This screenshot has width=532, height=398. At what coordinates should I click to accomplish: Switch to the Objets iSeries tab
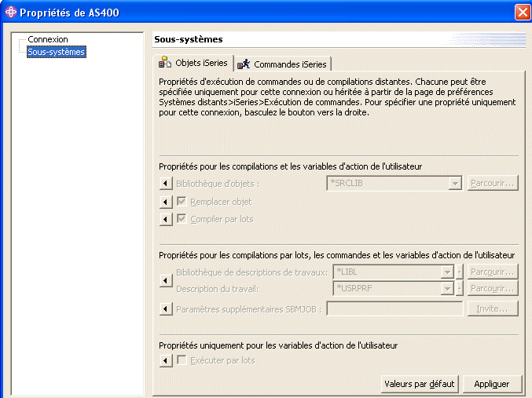[x=193, y=63]
